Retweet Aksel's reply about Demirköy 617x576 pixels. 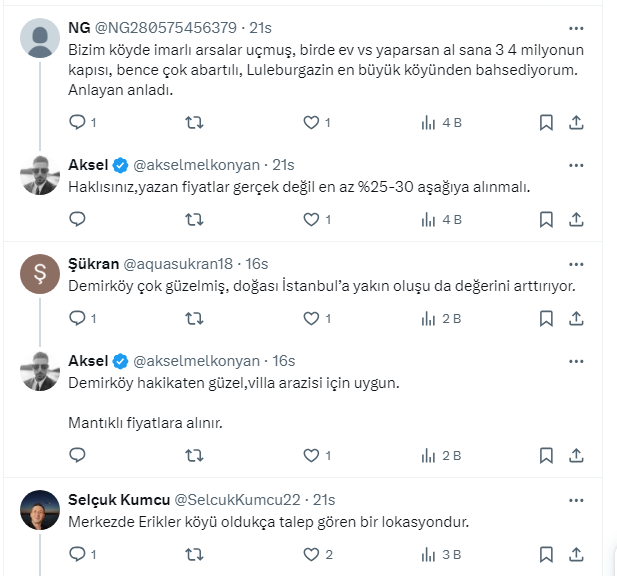195,455
